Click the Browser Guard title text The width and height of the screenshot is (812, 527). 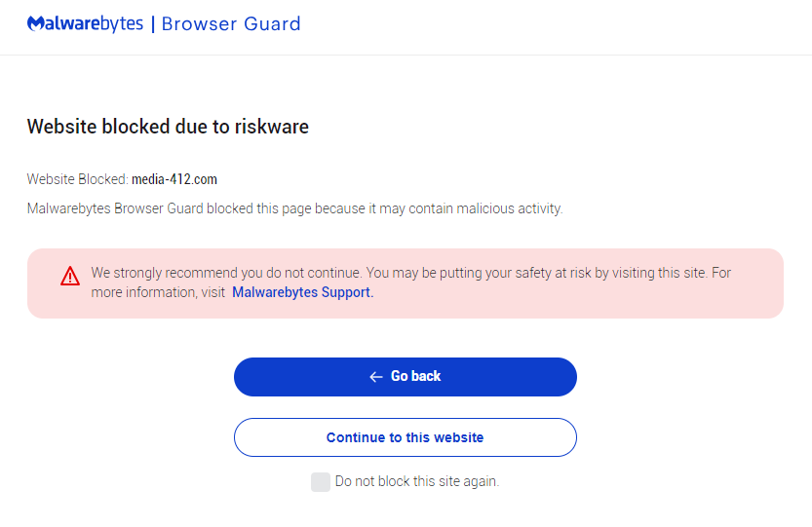click(x=231, y=23)
